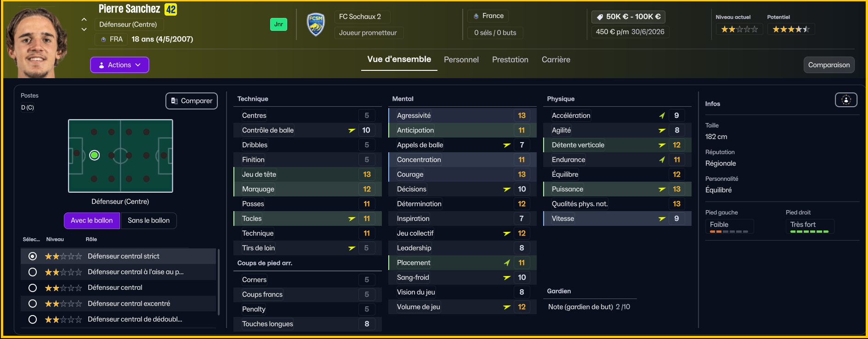Open the Infos panel settings icon
Image resolution: width=868 pixels, height=339 pixels.
pos(846,100)
